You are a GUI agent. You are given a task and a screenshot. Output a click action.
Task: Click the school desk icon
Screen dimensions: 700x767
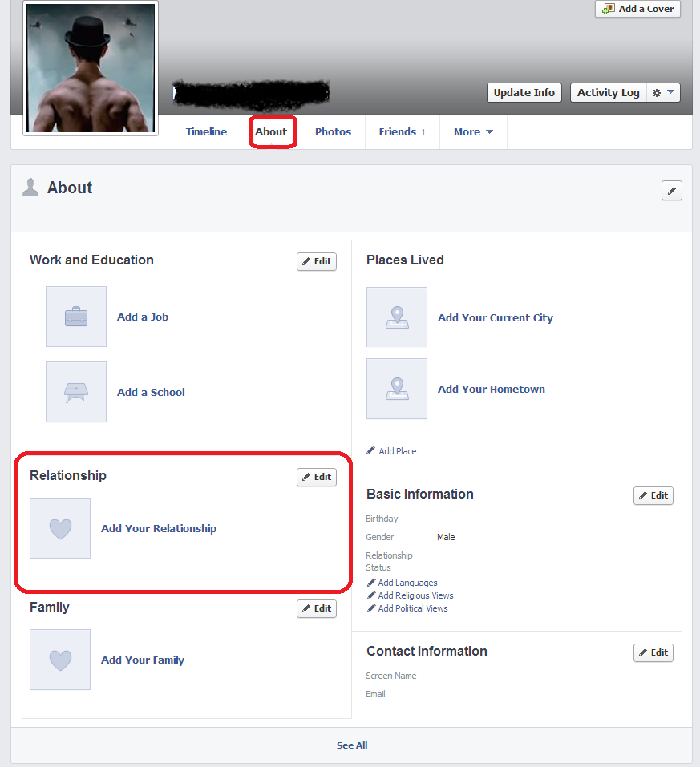pyautogui.click(x=76, y=392)
